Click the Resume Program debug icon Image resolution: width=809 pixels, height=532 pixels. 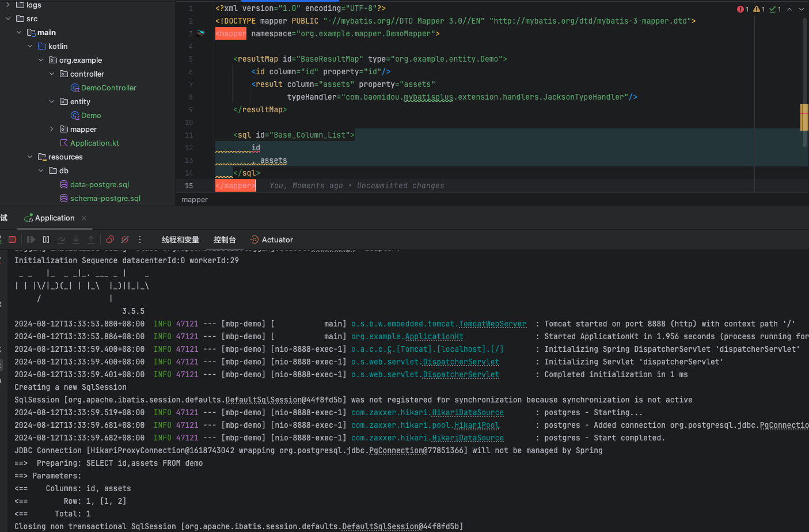click(x=31, y=240)
